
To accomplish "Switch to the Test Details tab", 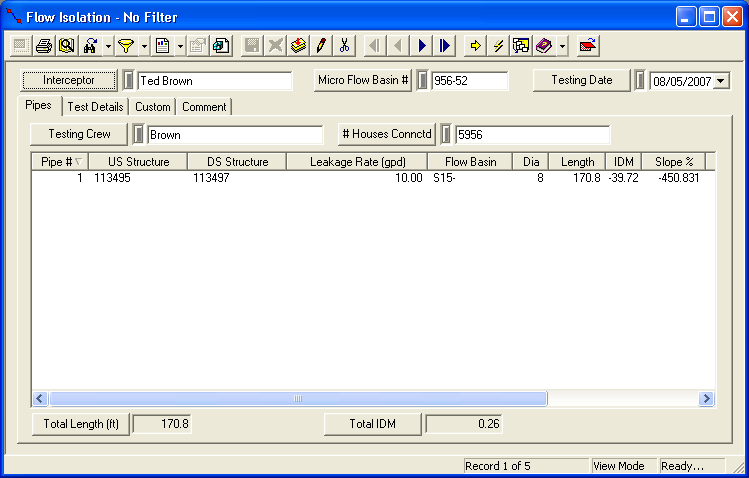I will point(96,107).
